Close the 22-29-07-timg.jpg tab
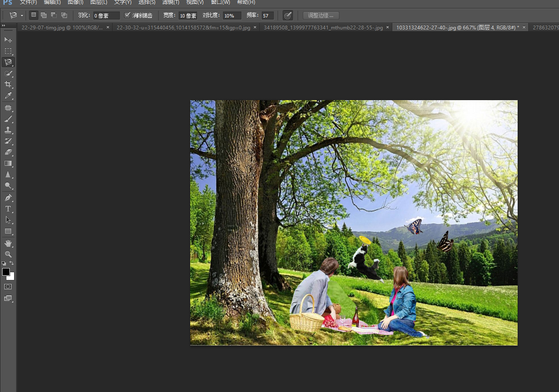 tap(108, 27)
